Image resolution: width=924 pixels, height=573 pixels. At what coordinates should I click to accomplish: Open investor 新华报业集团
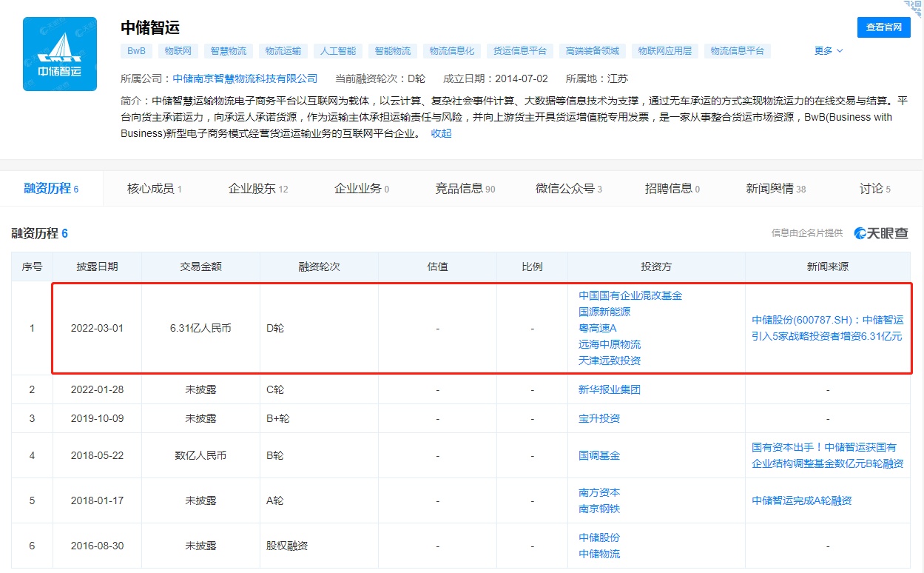(610, 389)
